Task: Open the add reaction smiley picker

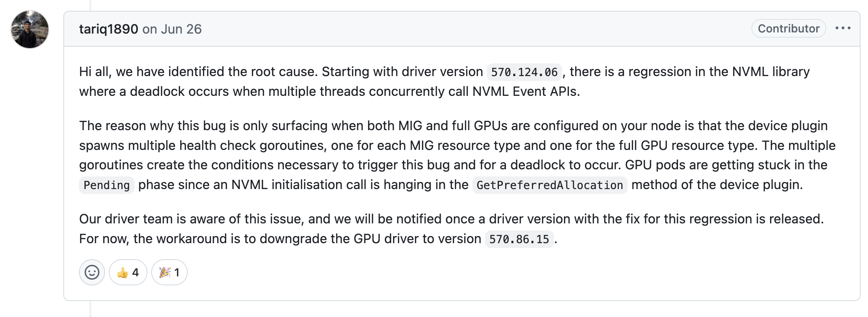Action: pyautogui.click(x=92, y=272)
